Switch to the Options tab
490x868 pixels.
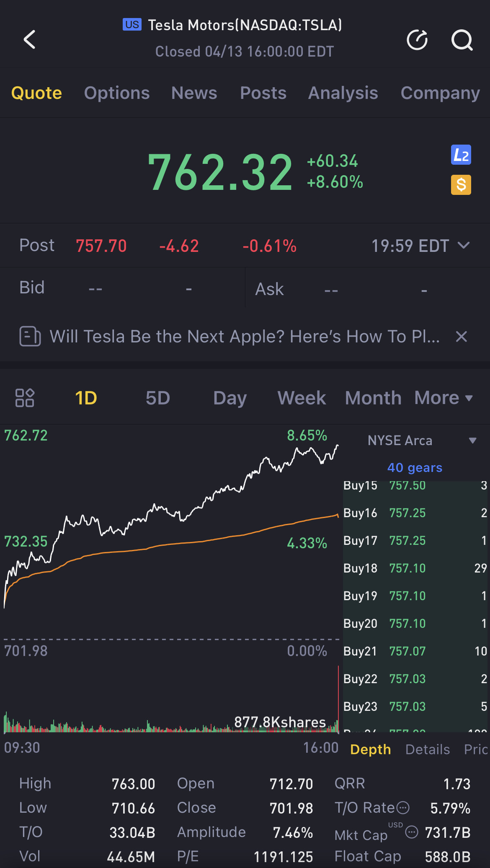(117, 93)
